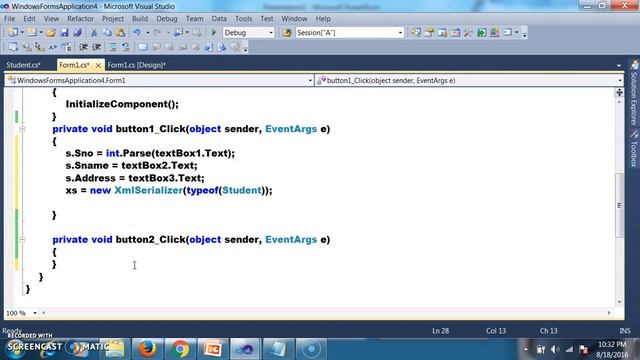Open Google Chrome from the taskbar
The width and height of the screenshot is (640, 360).
(180, 349)
